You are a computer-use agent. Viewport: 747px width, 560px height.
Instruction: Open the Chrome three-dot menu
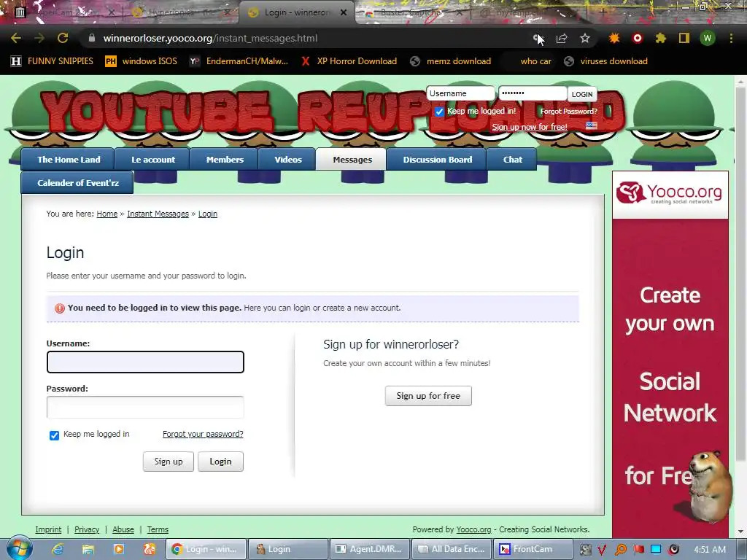point(731,38)
